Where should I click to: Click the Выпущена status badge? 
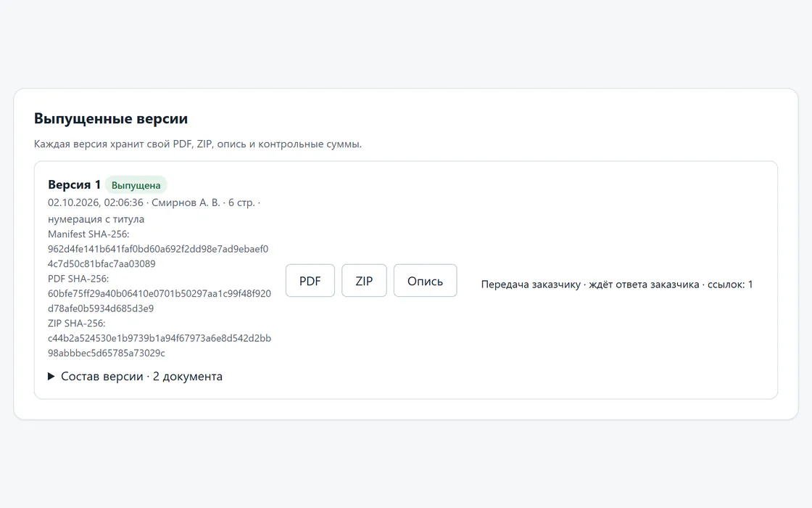click(136, 185)
